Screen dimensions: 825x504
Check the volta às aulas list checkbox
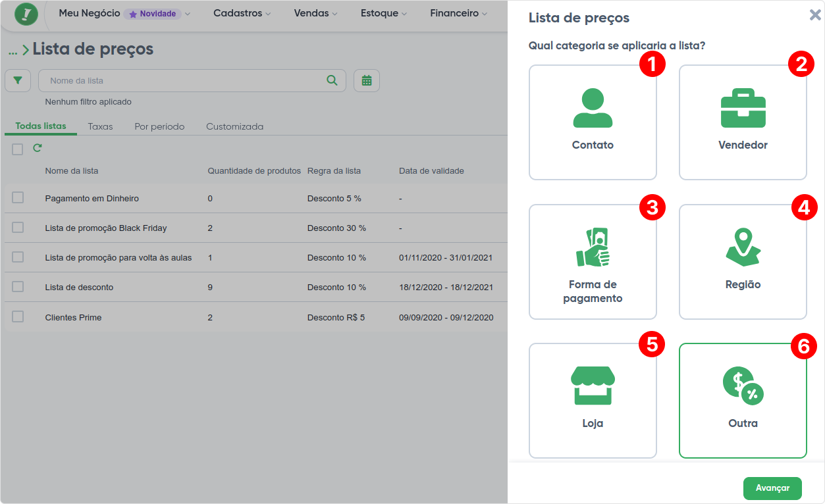click(18, 257)
